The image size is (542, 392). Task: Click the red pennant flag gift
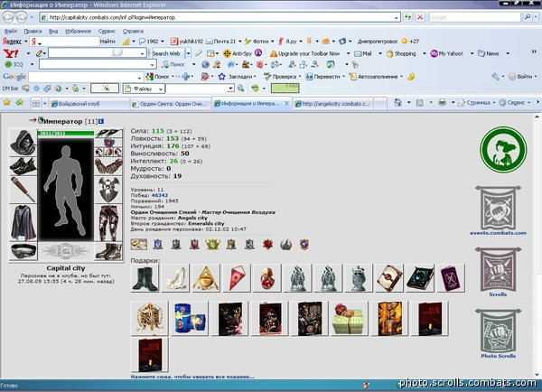(237, 278)
